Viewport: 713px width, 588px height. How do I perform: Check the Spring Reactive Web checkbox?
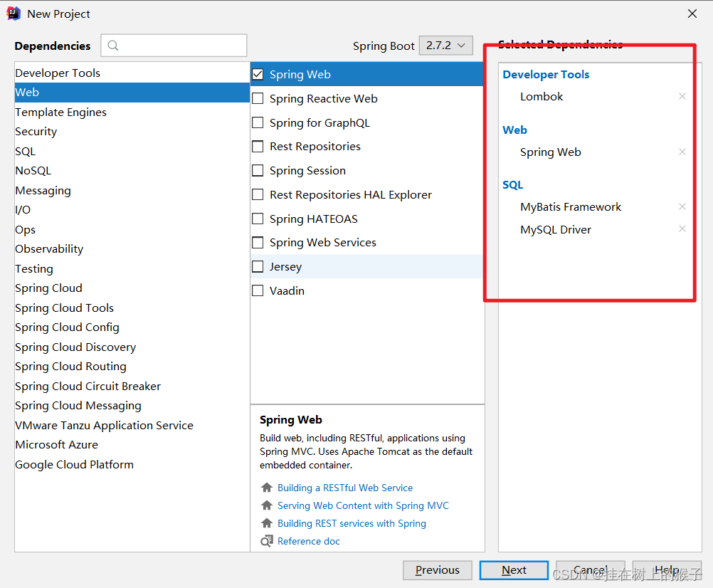click(258, 98)
